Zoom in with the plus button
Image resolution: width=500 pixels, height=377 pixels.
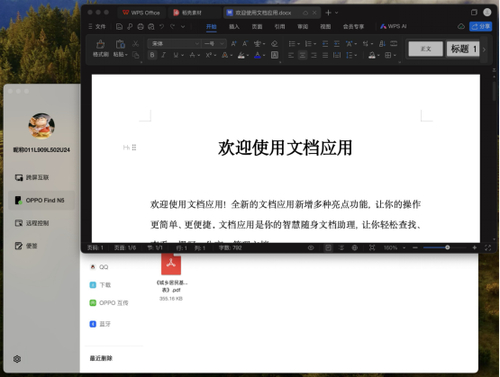pyautogui.click(x=474, y=248)
